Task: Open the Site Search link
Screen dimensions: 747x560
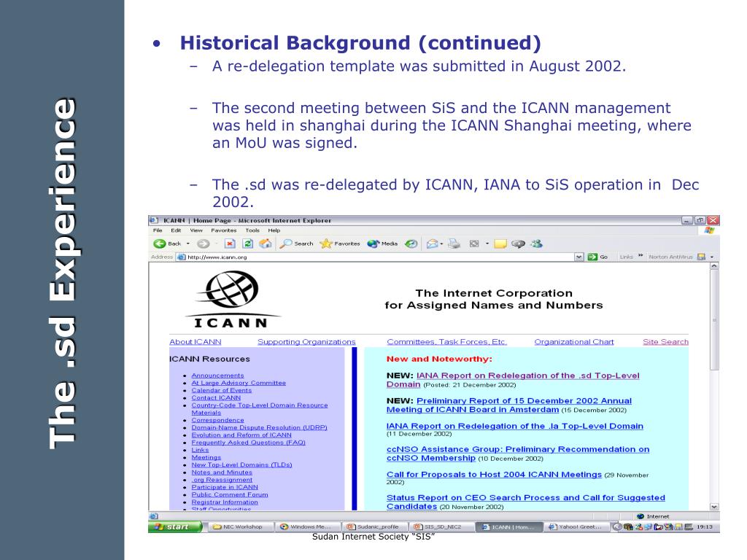Action: [665, 342]
